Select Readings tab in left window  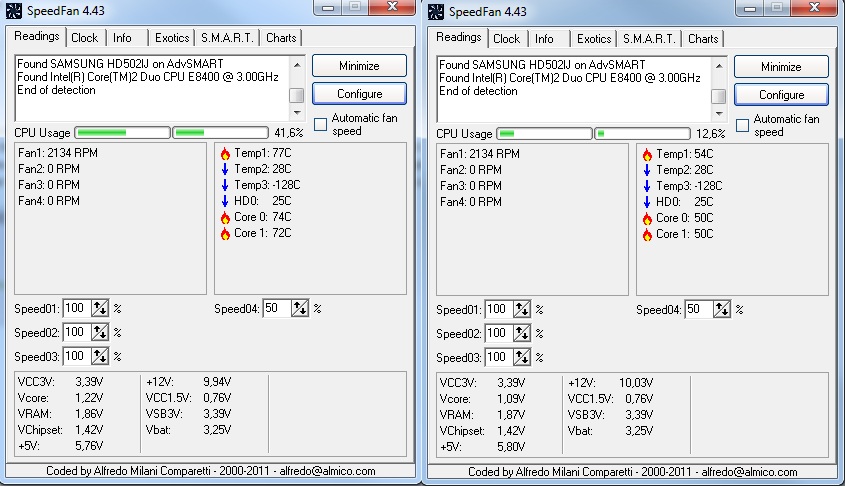tap(37, 36)
